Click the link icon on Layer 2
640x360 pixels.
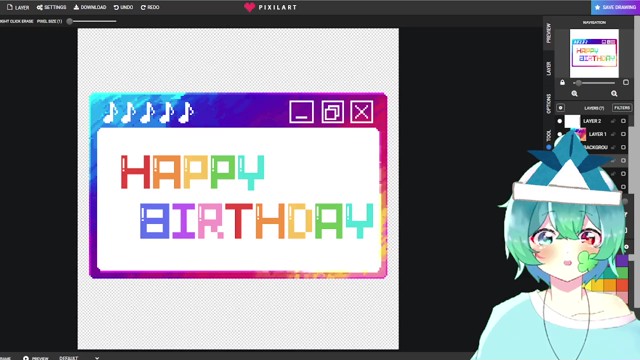(x=613, y=121)
